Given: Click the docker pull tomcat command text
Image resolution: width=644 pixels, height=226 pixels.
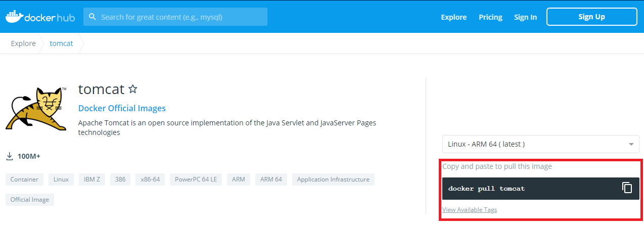Looking at the screenshot, I should coord(486,189).
